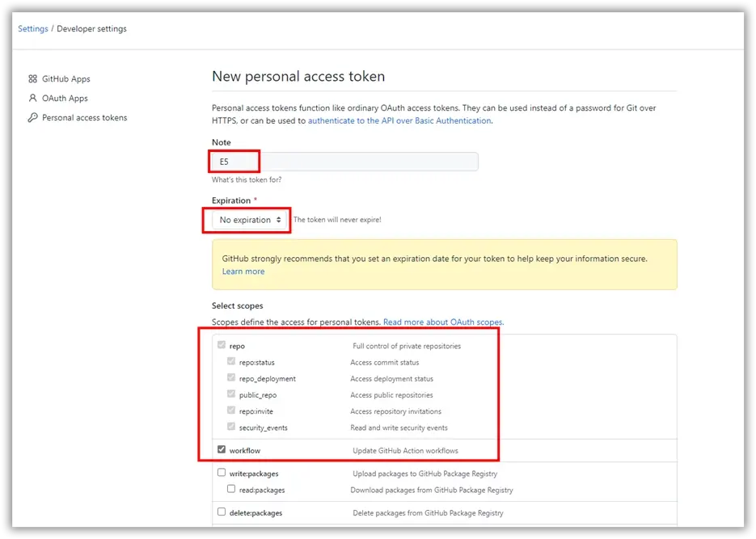Click Learn more in the yellow warning
The width and height of the screenshot is (756, 539).
[243, 272]
